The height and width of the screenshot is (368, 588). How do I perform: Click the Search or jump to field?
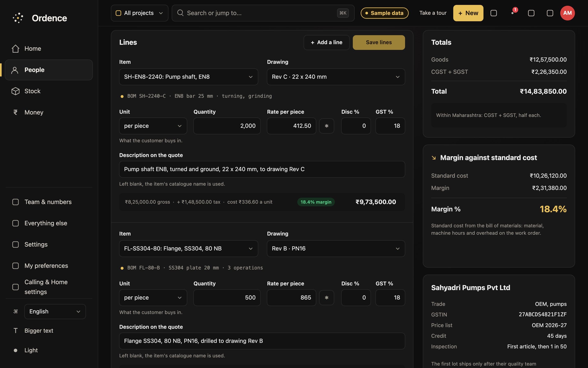[263, 13]
